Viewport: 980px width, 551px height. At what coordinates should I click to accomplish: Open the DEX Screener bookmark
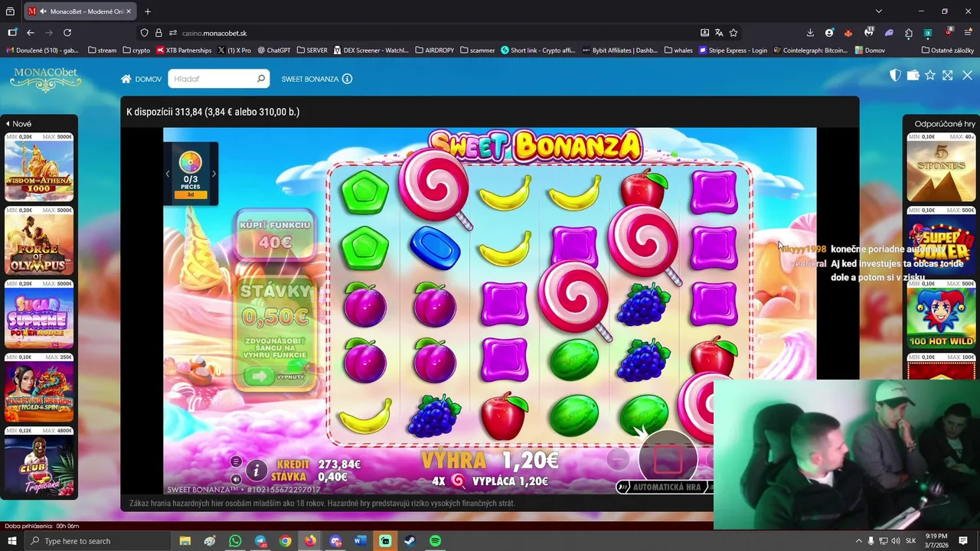[x=371, y=51]
